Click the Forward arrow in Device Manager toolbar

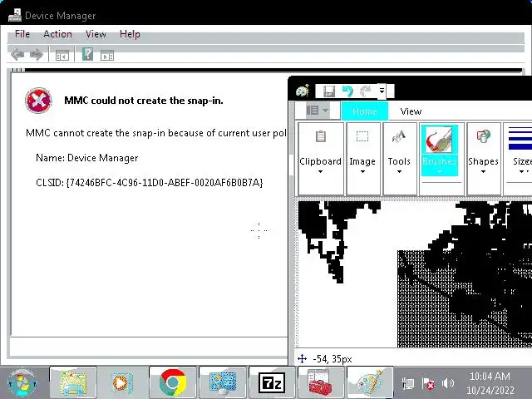[x=37, y=54]
